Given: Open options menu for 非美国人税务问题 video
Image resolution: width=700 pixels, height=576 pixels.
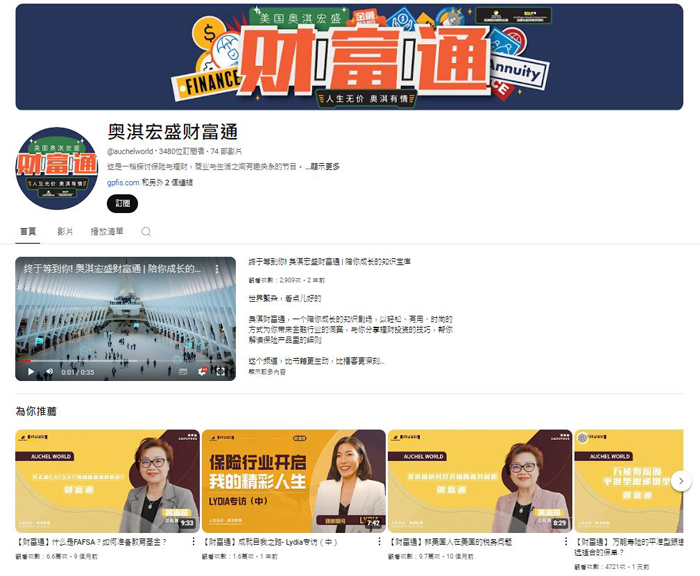Looking at the screenshot, I should [x=566, y=542].
